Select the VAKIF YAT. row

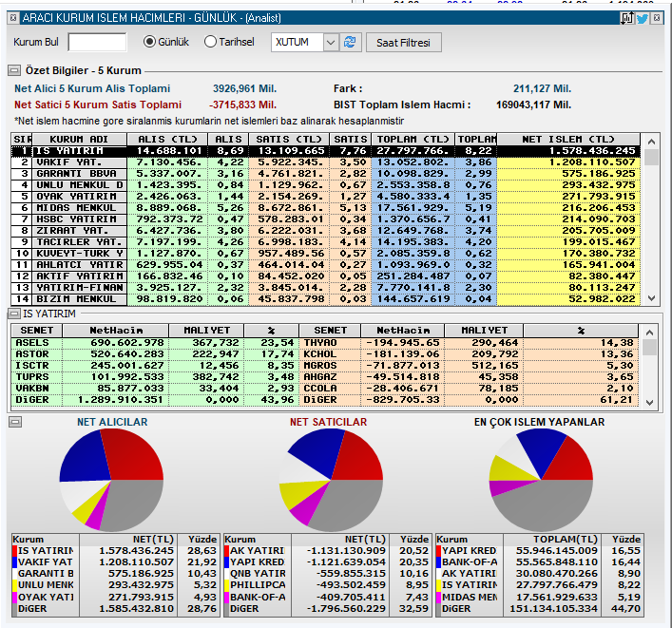click(x=326, y=162)
